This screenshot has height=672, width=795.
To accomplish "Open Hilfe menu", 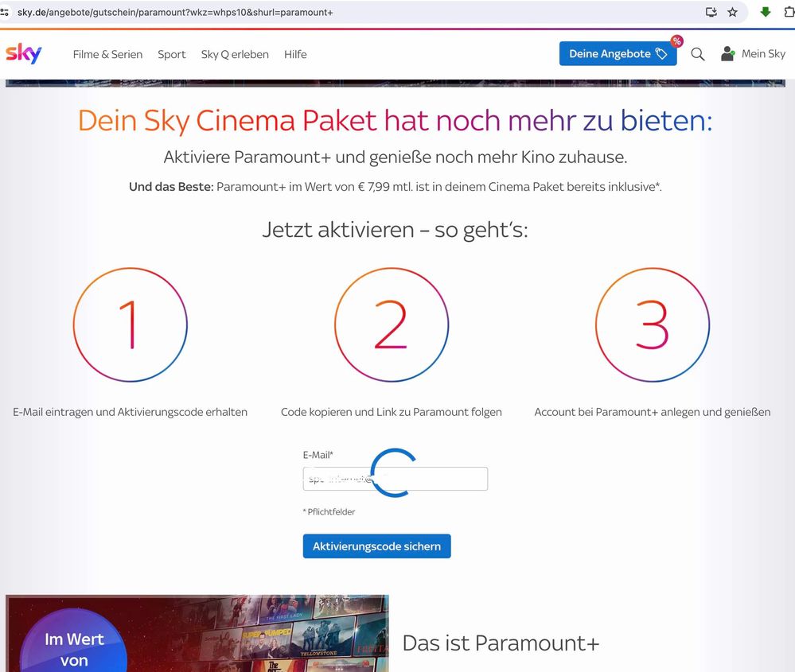I will tap(295, 54).
